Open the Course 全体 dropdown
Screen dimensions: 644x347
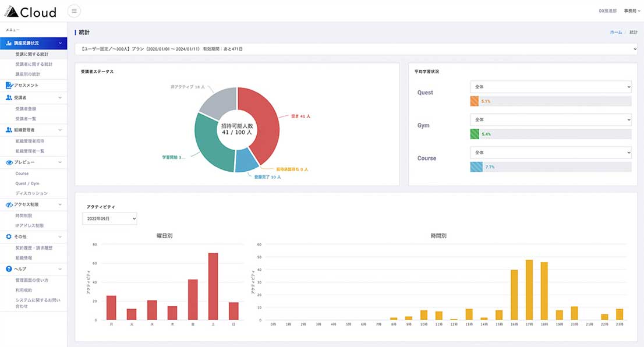(x=551, y=153)
